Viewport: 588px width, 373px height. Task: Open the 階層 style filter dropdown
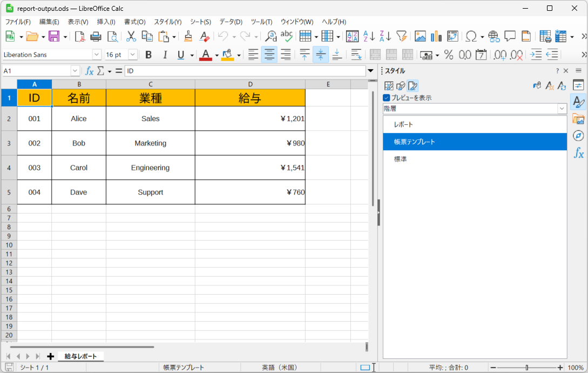[x=562, y=109]
